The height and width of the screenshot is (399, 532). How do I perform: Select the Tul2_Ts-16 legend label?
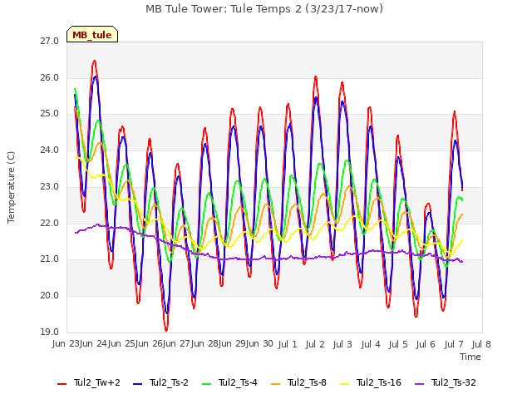[x=379, y=382]
